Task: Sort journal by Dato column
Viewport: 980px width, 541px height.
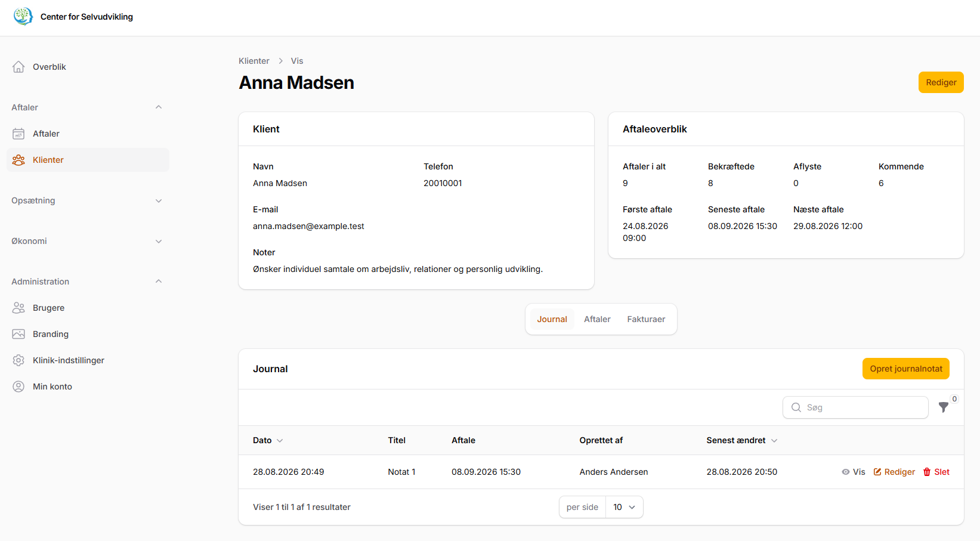Action: point(268,440)
